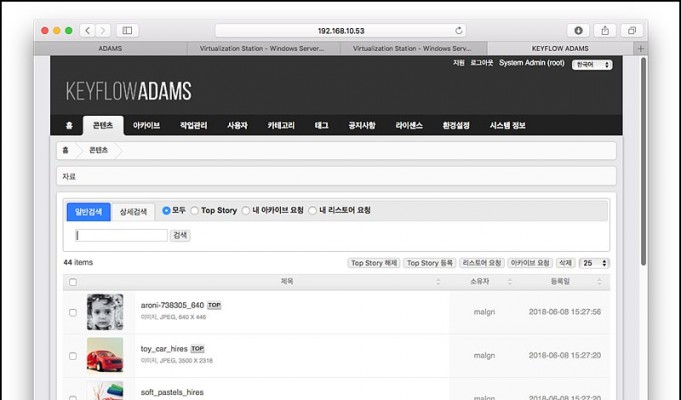Open the 카테고리 navigation menu
This screenshot has height=400, width=681.
click(x=281, y=126)
